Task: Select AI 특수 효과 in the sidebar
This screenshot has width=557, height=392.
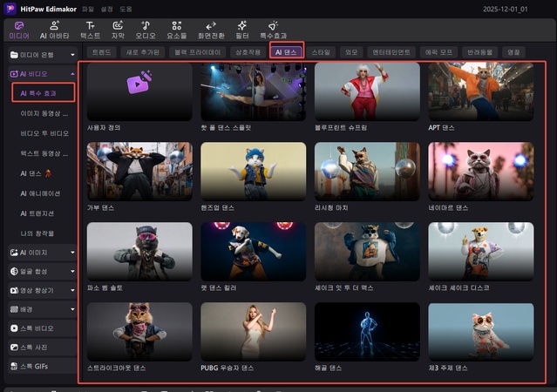Action: click(x=43, y=91)
